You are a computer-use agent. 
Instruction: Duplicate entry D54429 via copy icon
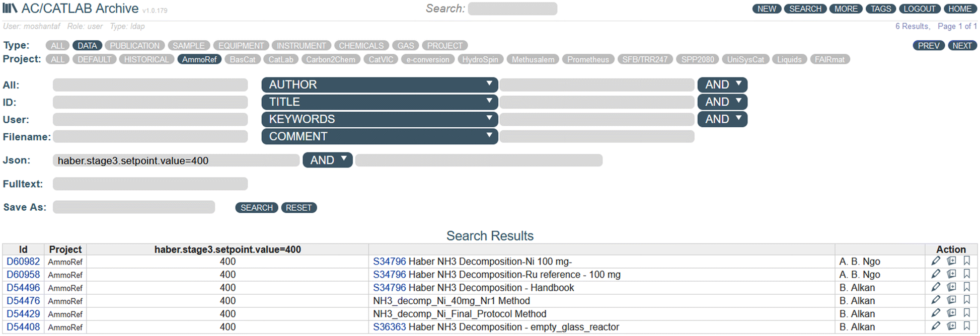click(951, 313)
